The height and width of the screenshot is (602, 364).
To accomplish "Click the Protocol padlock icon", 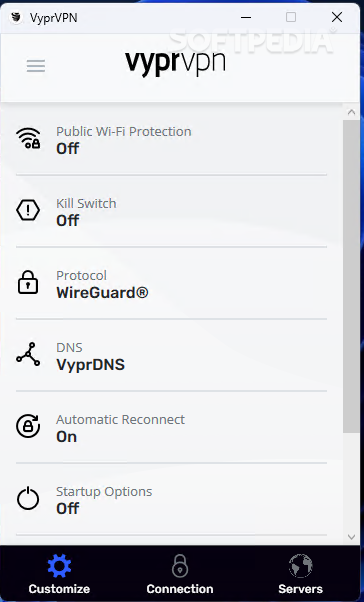I will [x=28, y=283].
